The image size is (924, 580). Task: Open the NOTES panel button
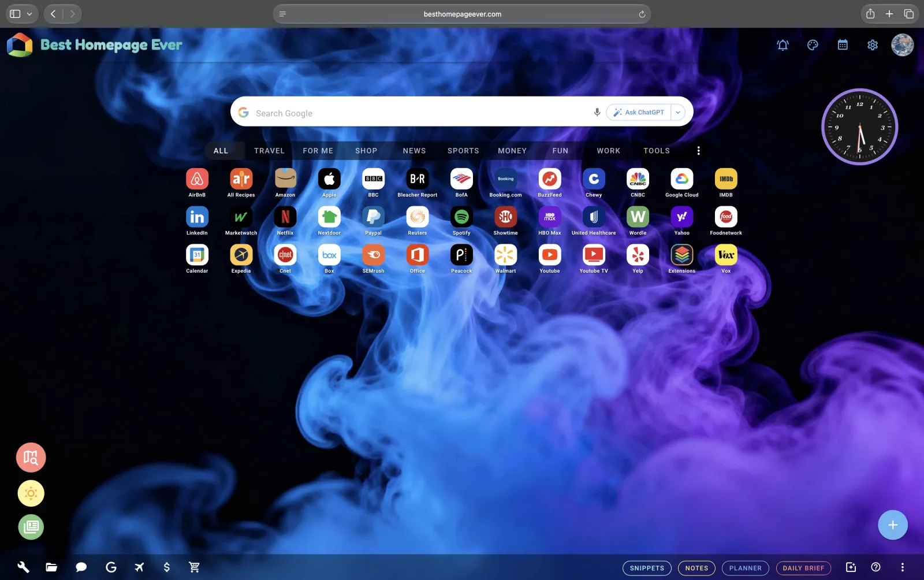(696, 568)
